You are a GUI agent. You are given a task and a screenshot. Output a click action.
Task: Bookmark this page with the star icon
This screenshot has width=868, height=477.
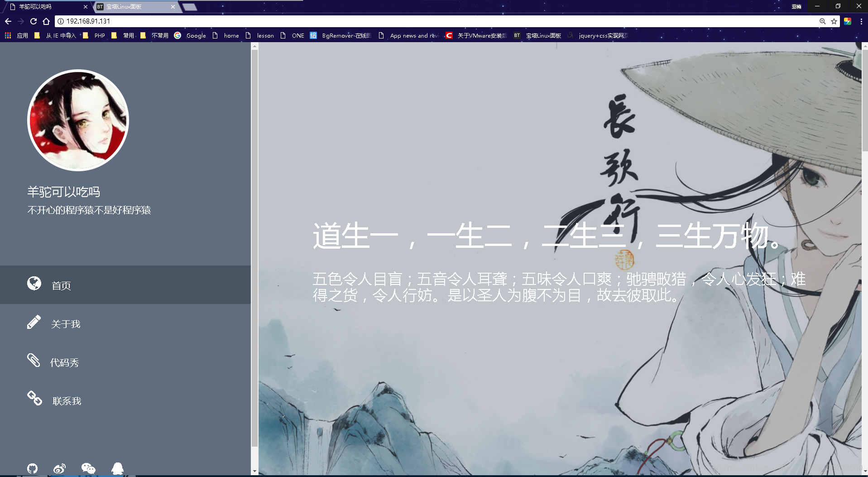(x=834, y=21)
